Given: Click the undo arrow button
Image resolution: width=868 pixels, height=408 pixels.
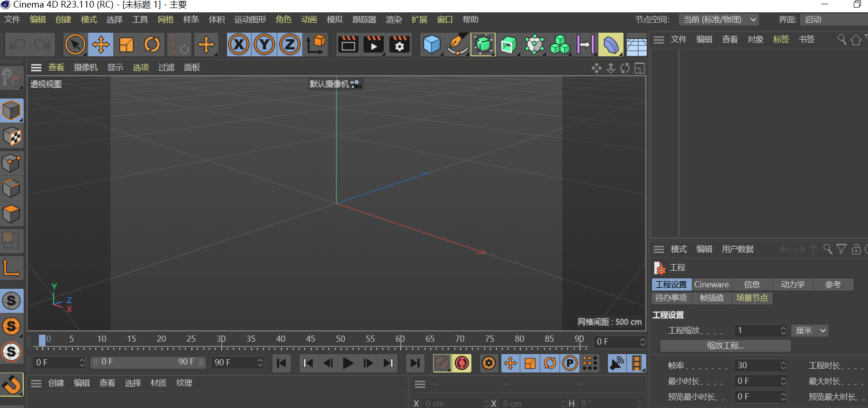Looking at the screenshot, I should pos(18,45).
